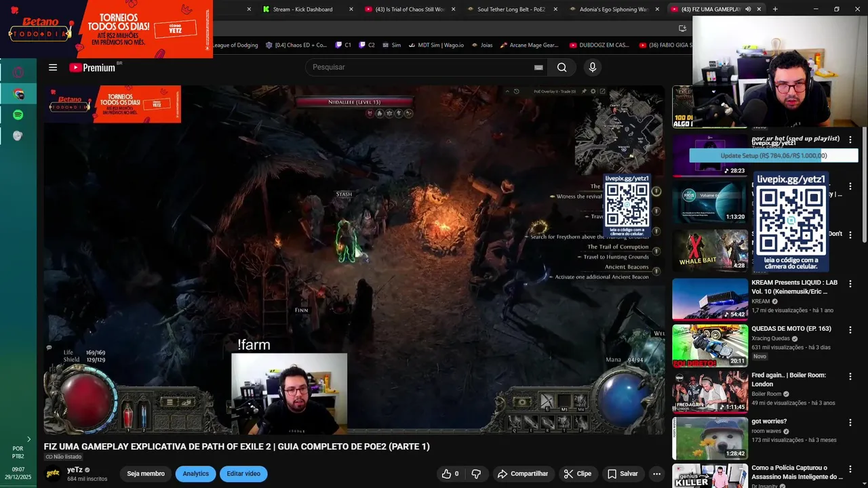Click the video title text
This screenshot has height=488, width=868.
click(237, 447)
